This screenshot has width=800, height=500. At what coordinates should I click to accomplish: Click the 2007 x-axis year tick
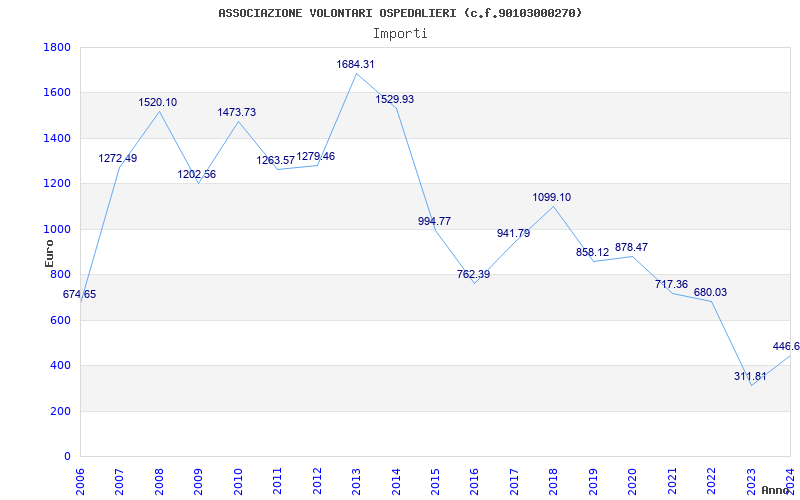pyautogui.click(x=120, y=482)
